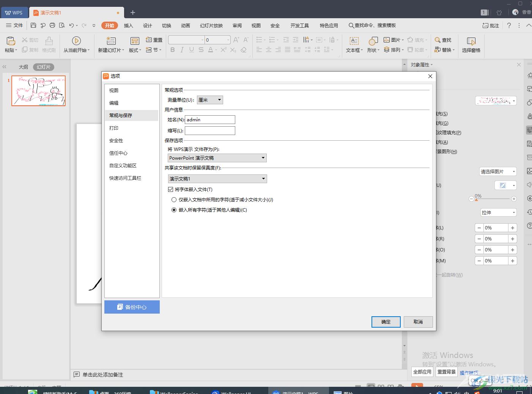This screenshot has width=532, height=394.
Task: Switch to the 大纲 outline tab
Action: pyautogui.click(x=24, y=67)
